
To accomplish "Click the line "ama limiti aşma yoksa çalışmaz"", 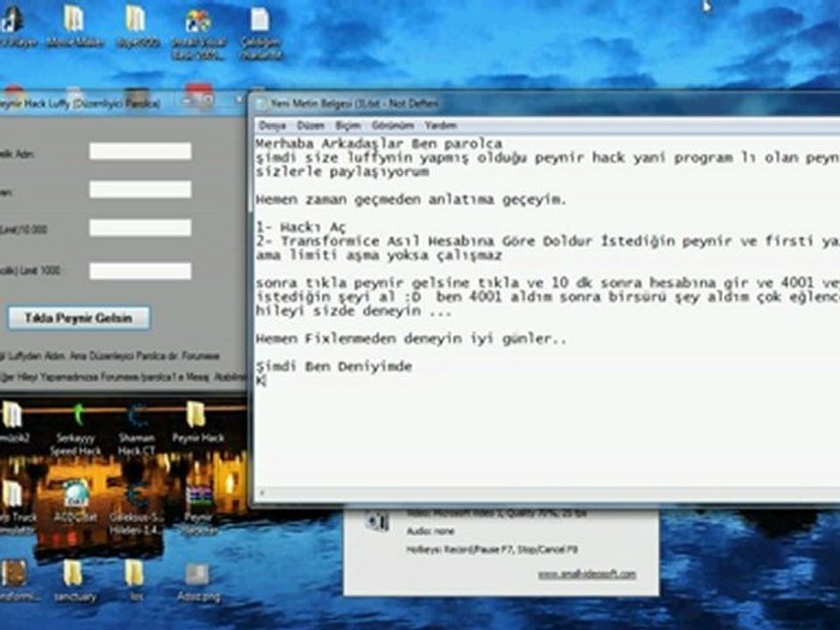I will pyautogui.click(x=379, y=255).
